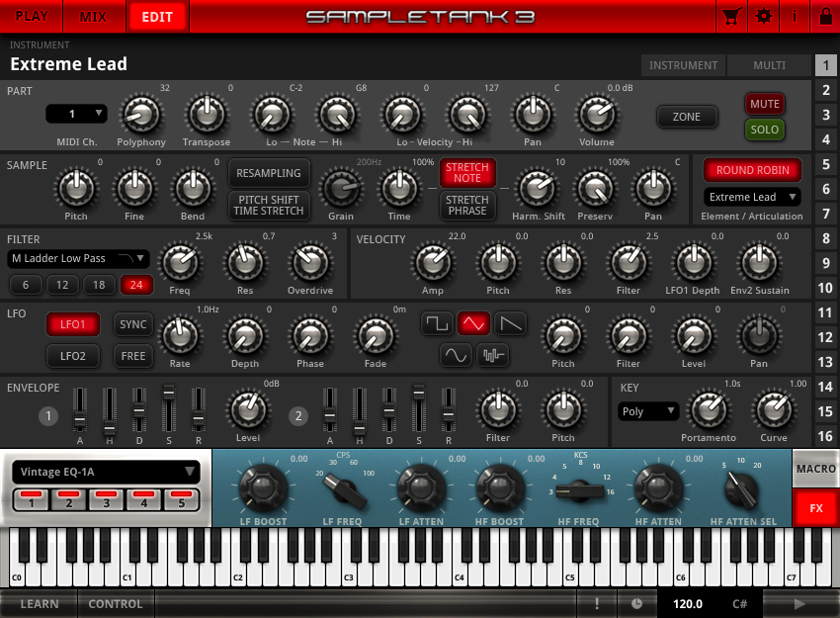The width and height of the screenshot is (840, 618).
Task: Click the clock icon in bottom bar
Action: coord(636,604)
